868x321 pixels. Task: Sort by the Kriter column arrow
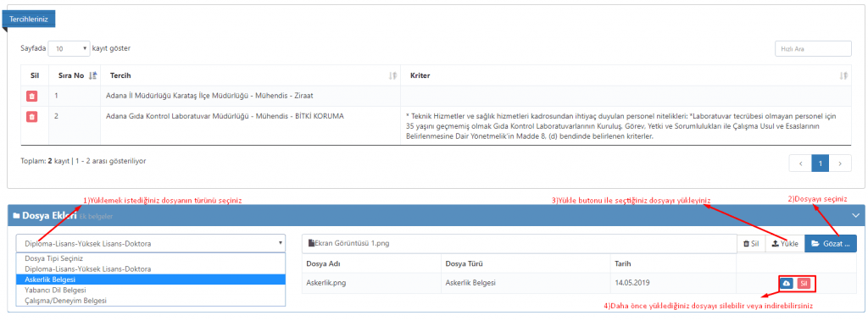click(843, 76)
